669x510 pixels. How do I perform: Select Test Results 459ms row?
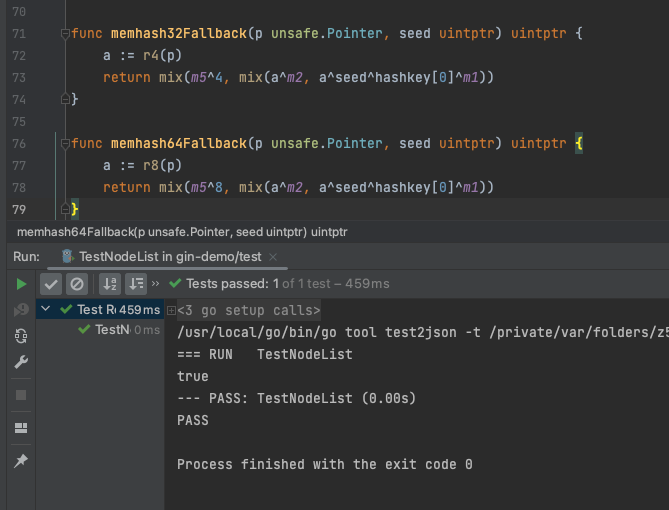[x=100, y=309]
